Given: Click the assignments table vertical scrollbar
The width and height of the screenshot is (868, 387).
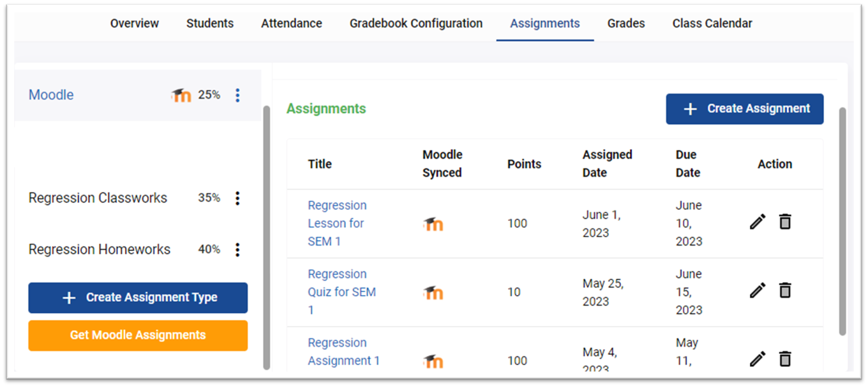Looking at the screenshot, I should pos(842,219).
